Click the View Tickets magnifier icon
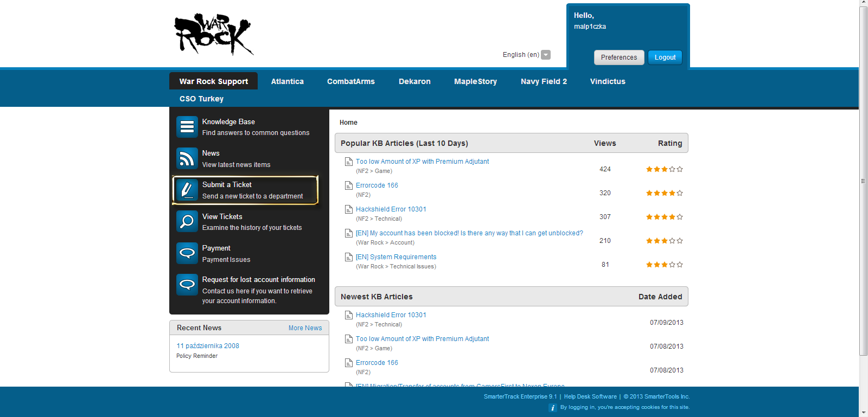This screenshot has width=868, height=417. tap(187, 221)
